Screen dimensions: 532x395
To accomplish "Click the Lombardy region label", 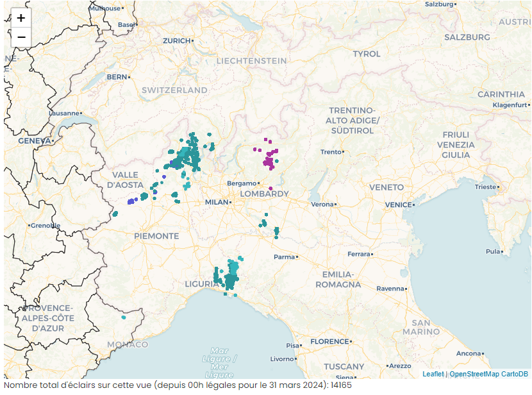I will pos(264,194).
